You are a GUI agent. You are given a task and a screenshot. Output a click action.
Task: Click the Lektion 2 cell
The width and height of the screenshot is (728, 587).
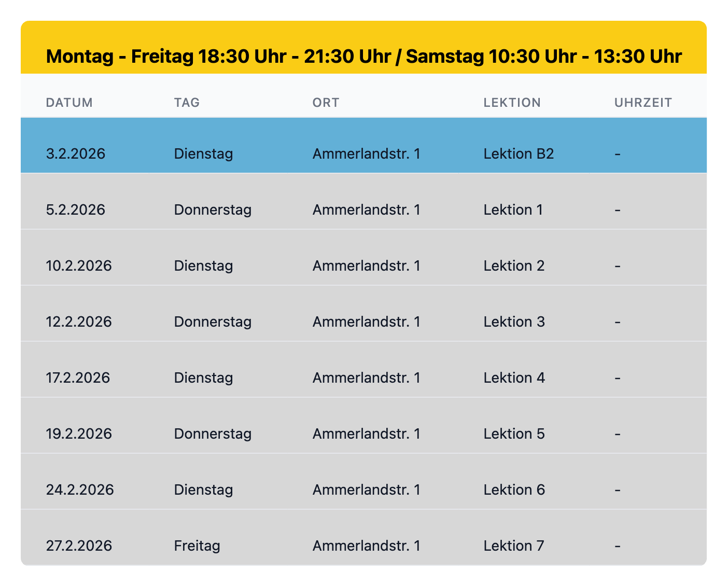514,266
